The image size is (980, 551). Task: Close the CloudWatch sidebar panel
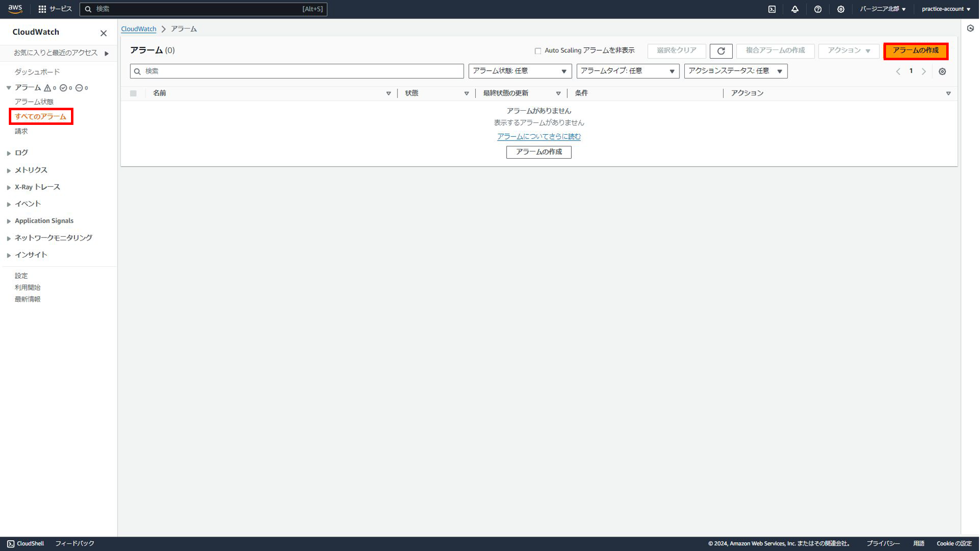103,33
